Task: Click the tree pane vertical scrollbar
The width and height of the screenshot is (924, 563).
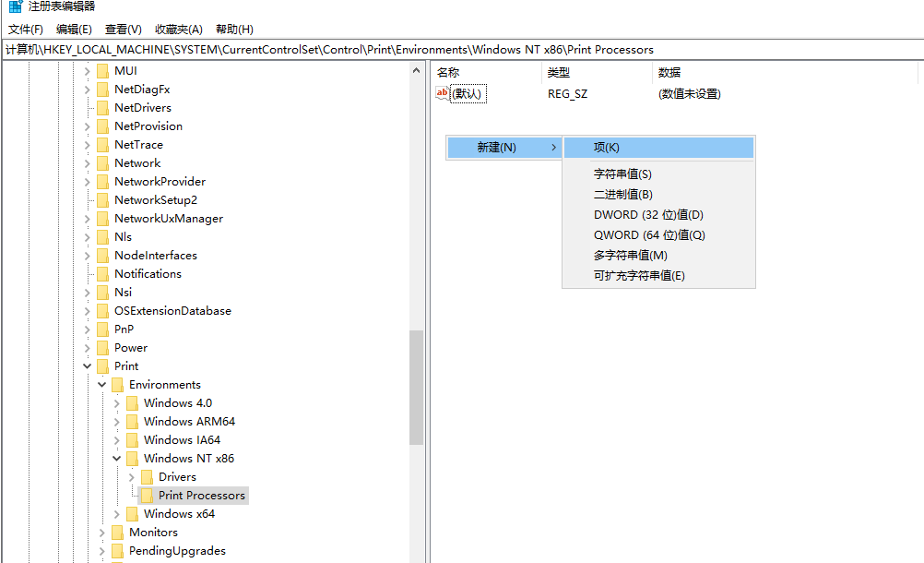Action: 416,388
